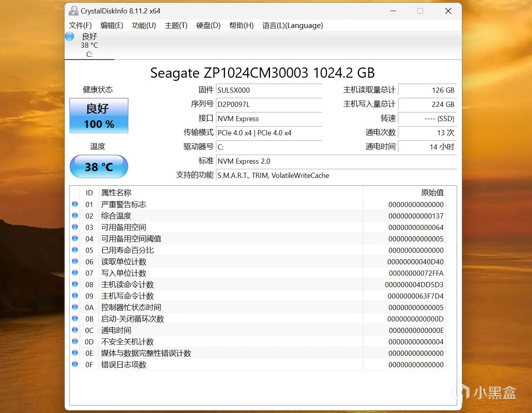532x413 pixels.
Task: Open the 编辑(E) menu
Action: click(x=112, y=26)
